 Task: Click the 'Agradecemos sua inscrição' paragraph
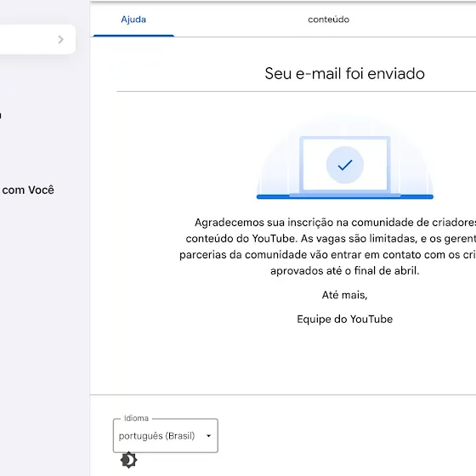pyautogui.click(x=328, y=246)
